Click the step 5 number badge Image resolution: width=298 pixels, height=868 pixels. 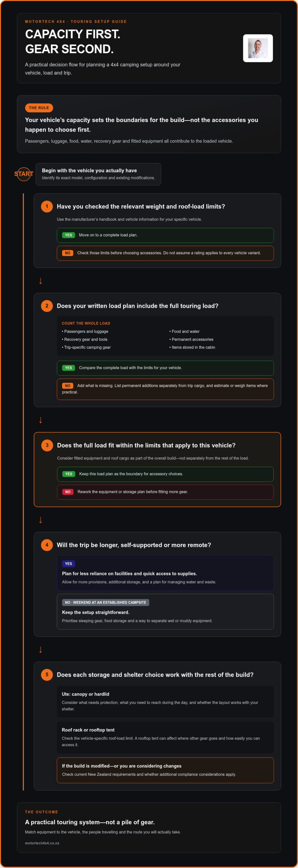47,674
